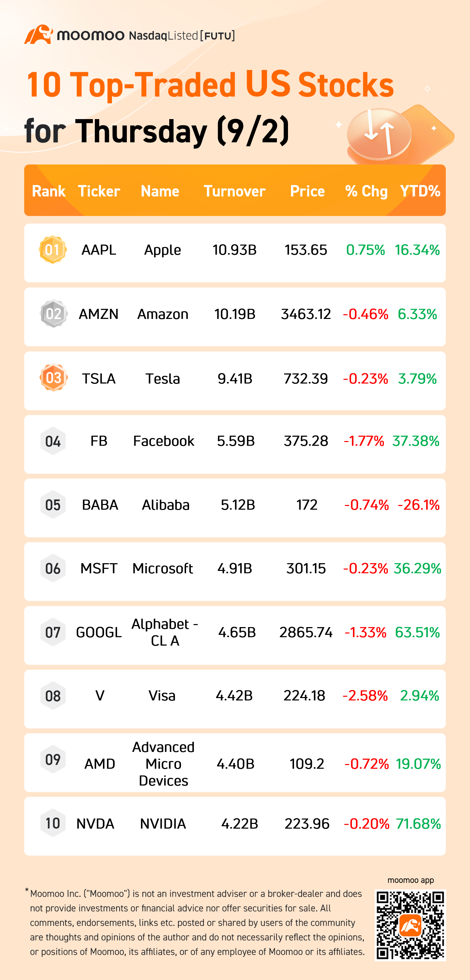
Task: Click the Turnover column header
Action: [234, 191]
